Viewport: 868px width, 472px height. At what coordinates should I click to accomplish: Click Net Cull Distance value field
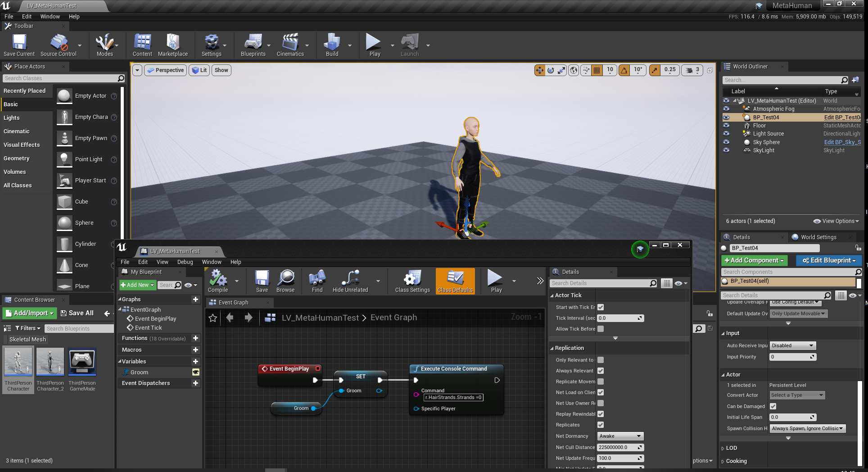[620, 447]
